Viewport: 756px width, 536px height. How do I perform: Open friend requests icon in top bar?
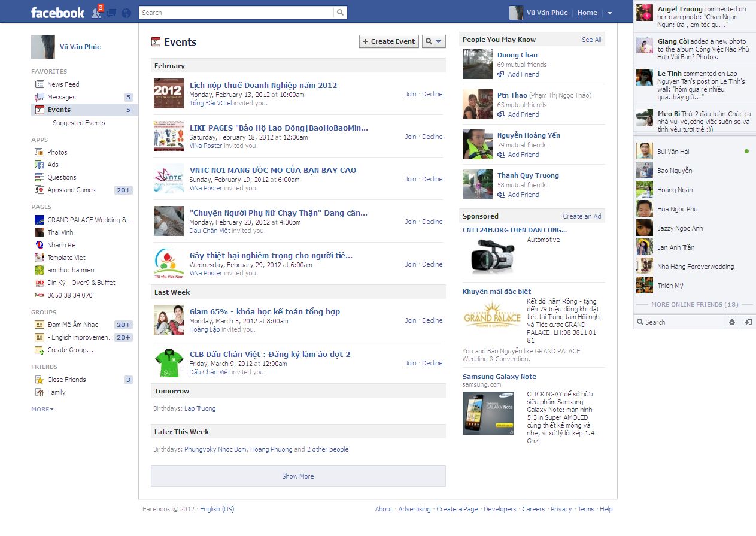[x=96, y=12]
